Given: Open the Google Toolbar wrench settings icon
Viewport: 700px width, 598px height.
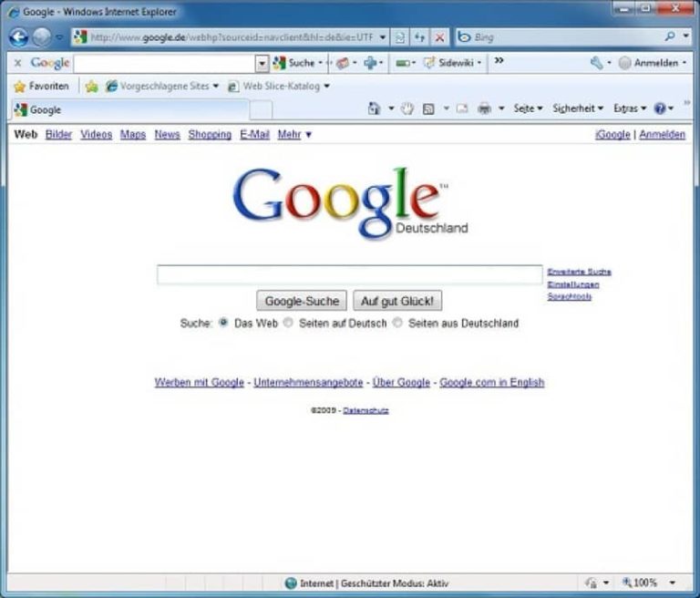Looking at the screenshot, I should 596,63.
